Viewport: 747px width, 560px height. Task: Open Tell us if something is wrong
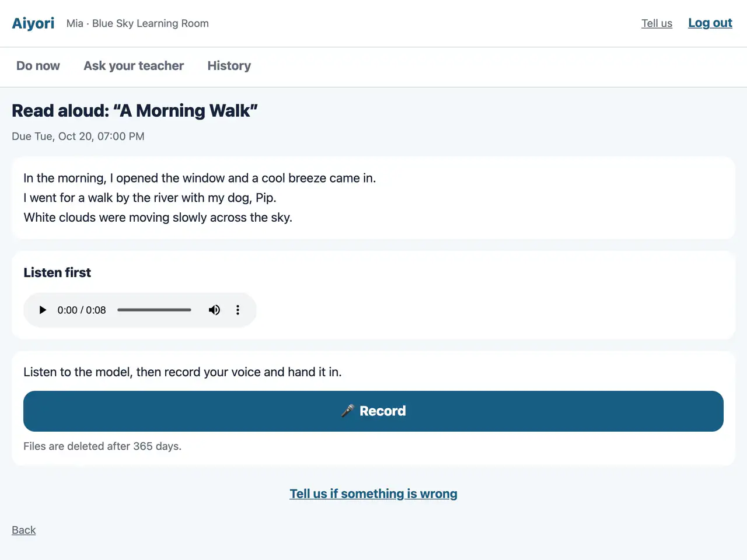point(373,494)
